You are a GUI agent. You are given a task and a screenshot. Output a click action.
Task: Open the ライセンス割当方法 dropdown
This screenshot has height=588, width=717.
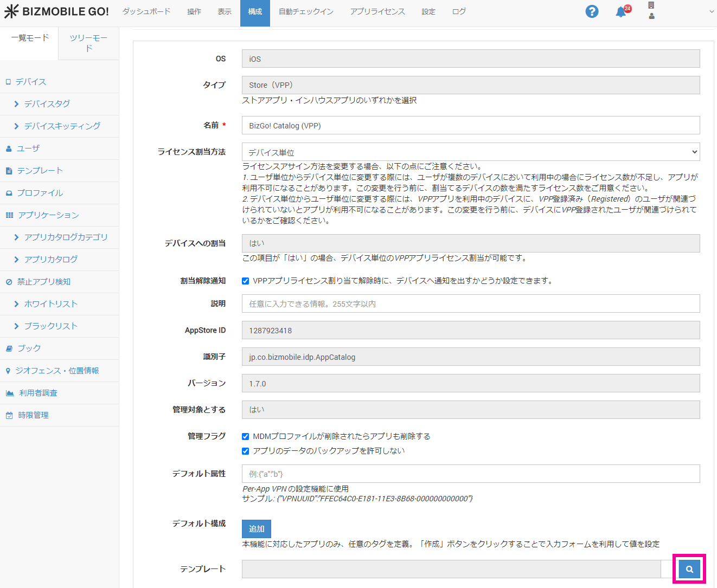pos(470,152)
